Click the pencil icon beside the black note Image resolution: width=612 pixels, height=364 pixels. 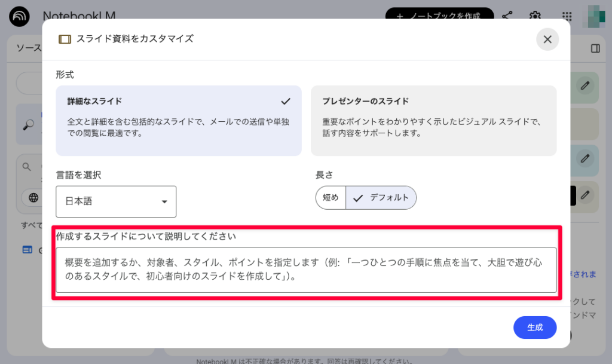tap(584, 195)
